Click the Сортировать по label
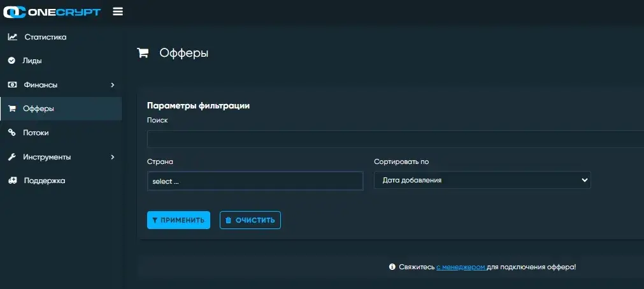644x289 pixels. (x=401, y=161)
